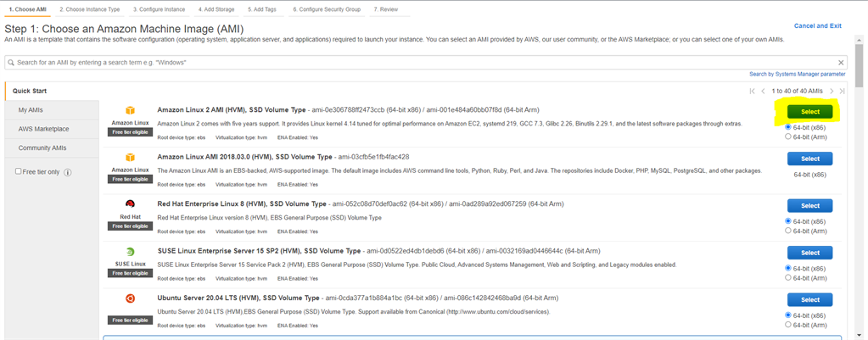Screen dimensions: 868x340
Task: Choose 64-bit (Arm) for Red Hat Enterprise Linux 8
Action: (x=788, y=231)
